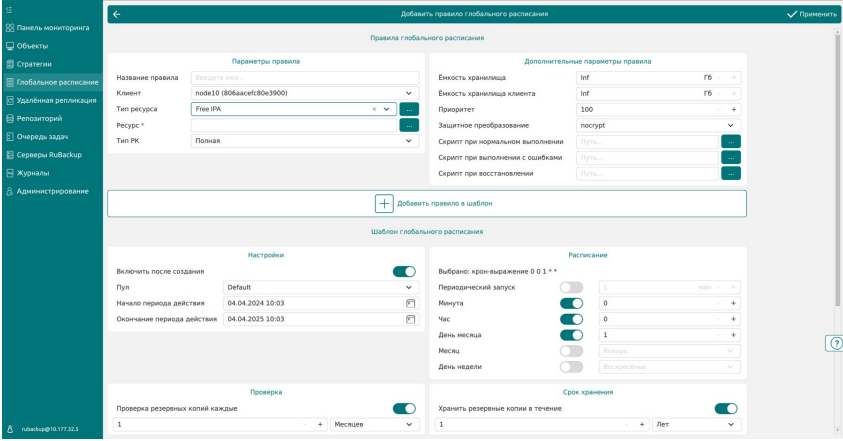This screenshot has width=843, height=441.
Task: Collapse the sidebar with hamburger icon
Action: (9, 10)
